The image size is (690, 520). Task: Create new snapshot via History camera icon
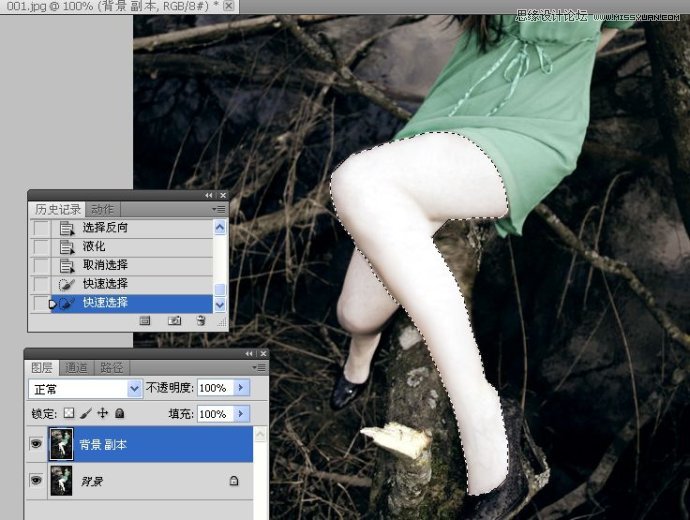[x=175, y=321]
